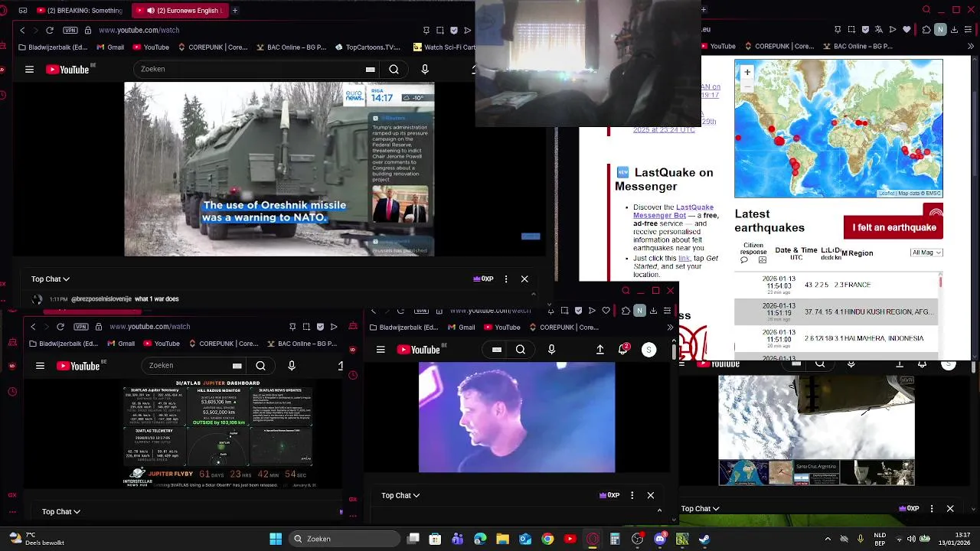
Task: Click I felt an earthquake button
Action: (x=893, y=227)
